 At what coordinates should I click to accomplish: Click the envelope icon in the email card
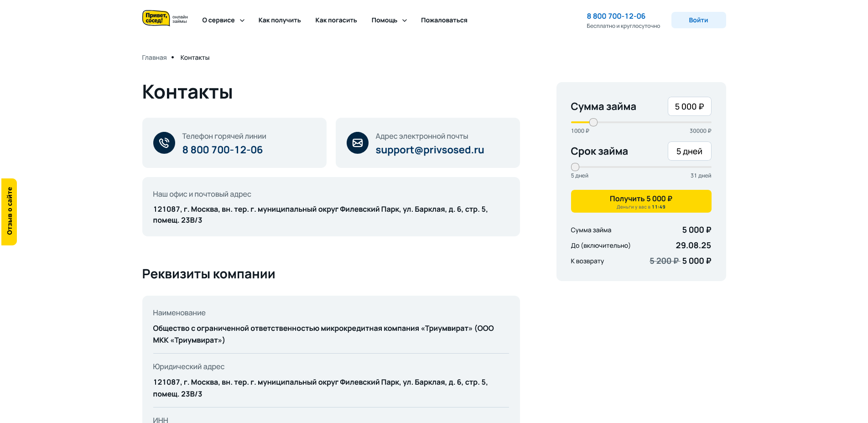[358, 143]
